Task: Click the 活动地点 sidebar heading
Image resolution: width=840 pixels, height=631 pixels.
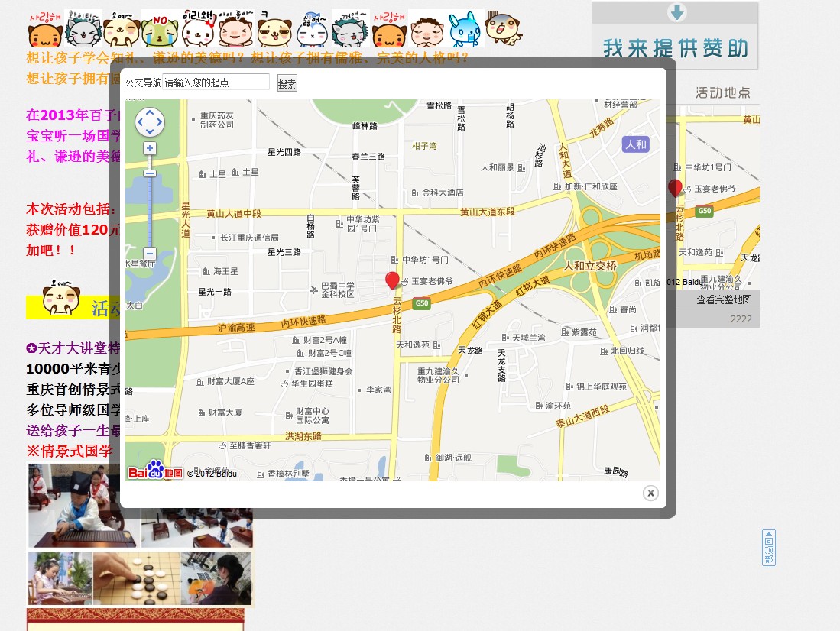Action: click(x=723, y=92)
